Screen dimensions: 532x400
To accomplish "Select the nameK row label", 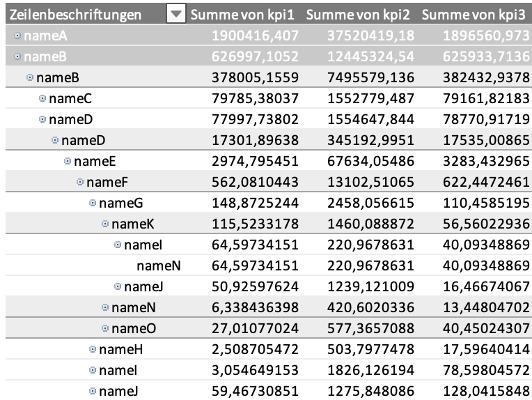I will [x=133, y=224].
